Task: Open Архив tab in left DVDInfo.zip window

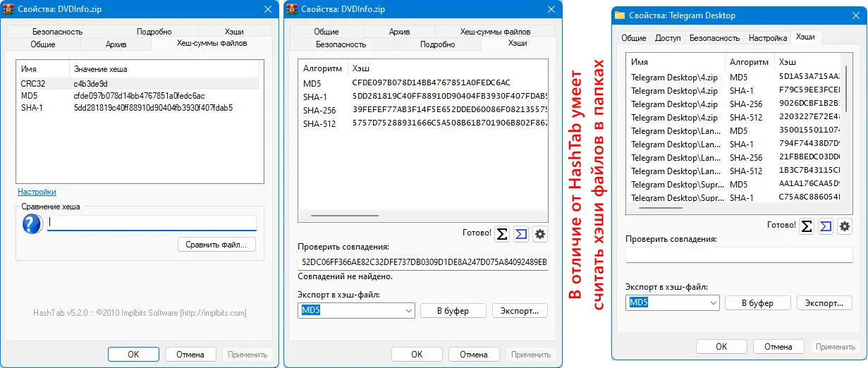Action: (116, 44)
